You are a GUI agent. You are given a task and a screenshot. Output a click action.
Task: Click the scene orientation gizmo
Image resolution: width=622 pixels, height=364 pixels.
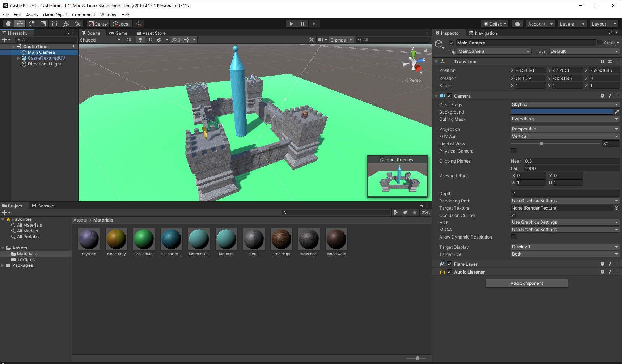(414, 63)
